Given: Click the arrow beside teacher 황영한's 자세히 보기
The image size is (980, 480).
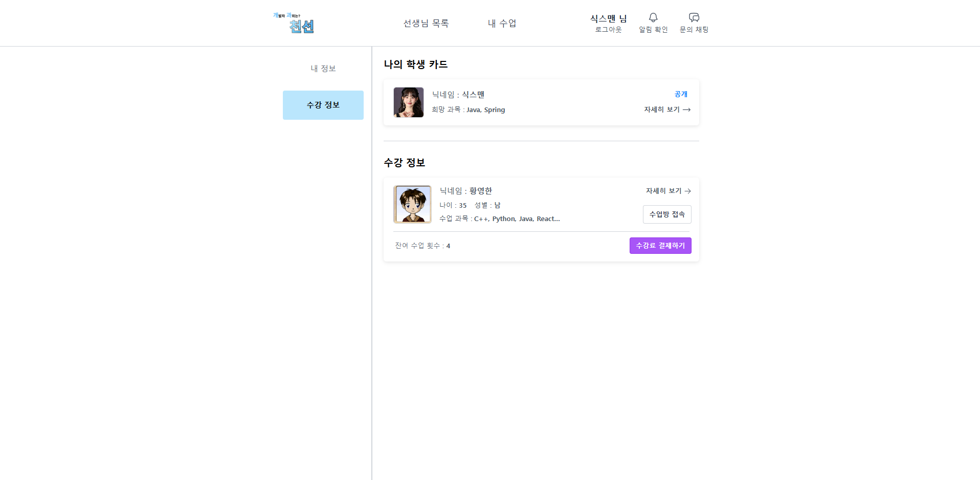Looking at the screenshot, I should click(688, 191).
